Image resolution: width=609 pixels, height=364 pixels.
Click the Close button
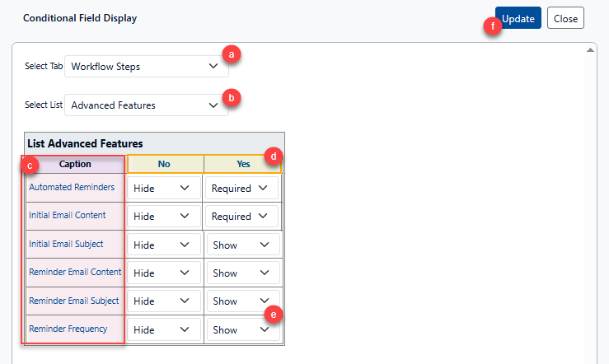565,18
